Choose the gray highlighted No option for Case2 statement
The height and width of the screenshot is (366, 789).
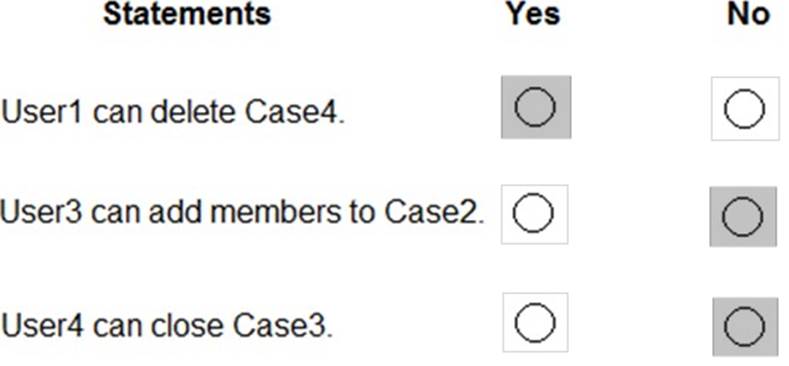tap(743, 216)
